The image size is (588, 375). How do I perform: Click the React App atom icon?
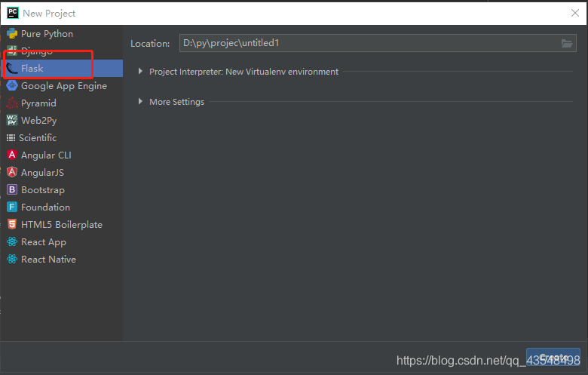pos(12,241)
